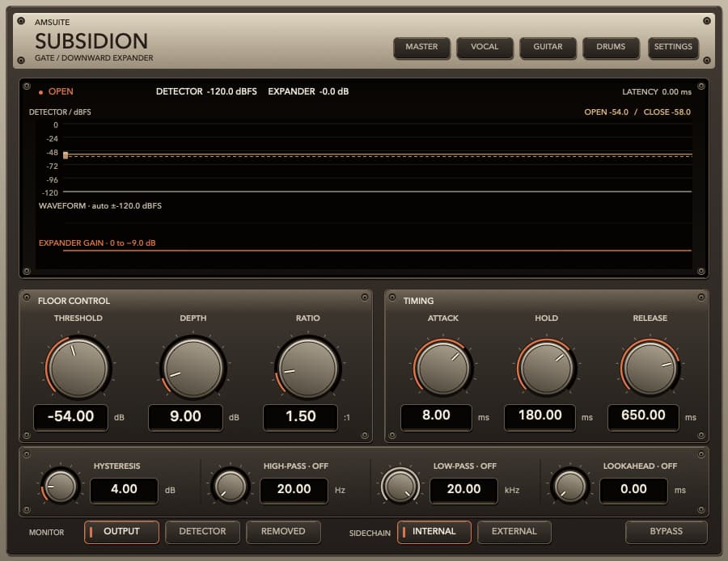The width and height of the screenshot is (728, 561).
Task: Click the EXPANDER GAIN range label
Action: [x=97, y=243]
